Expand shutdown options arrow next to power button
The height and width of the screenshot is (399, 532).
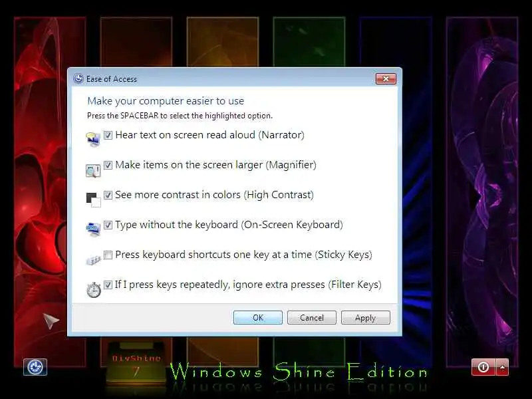502,367
